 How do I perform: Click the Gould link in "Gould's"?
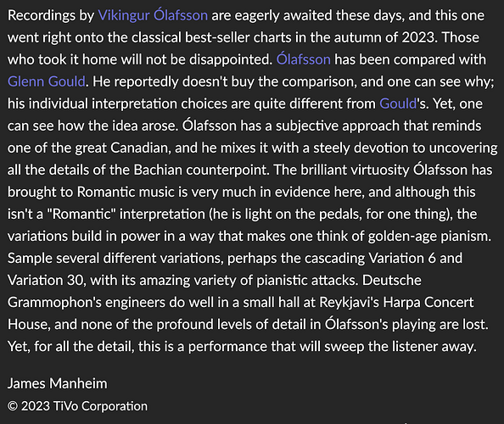[398, 103]
